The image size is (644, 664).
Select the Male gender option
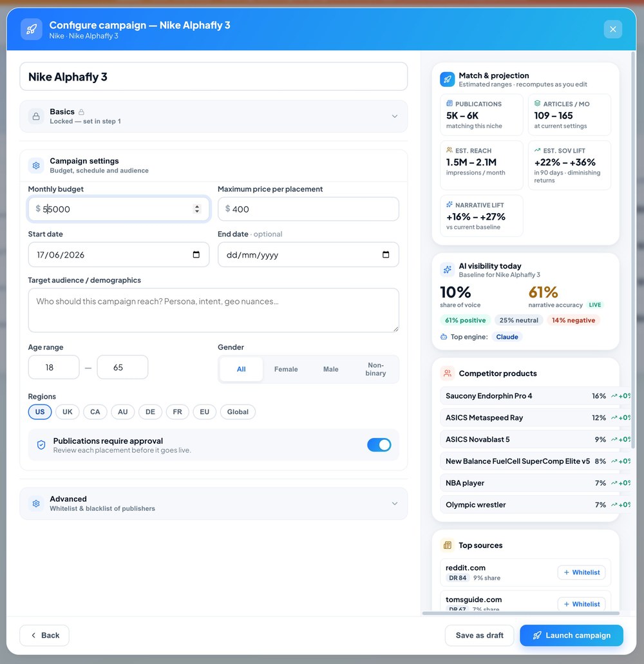[330, 369]
